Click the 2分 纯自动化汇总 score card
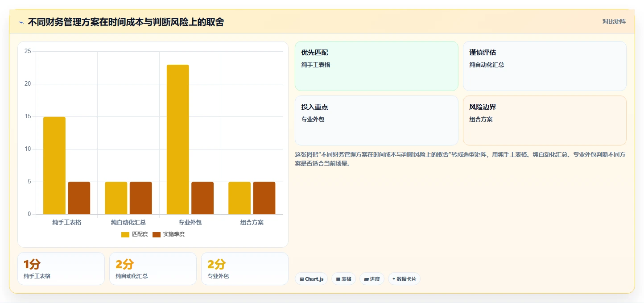The height and width of the screenshot is (303, 644). pyautogui.click(x=153, y=269)
